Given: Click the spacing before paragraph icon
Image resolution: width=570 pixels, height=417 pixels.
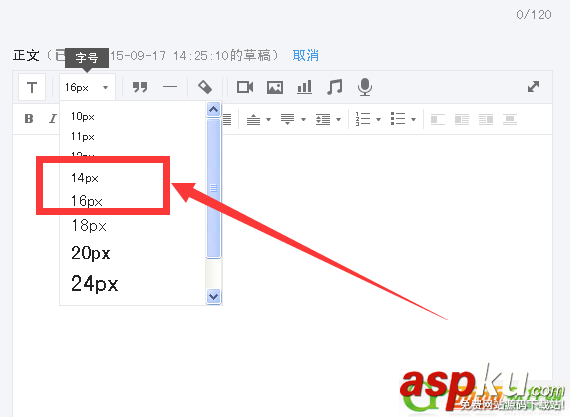Looking at the screenshot, I should coord(253,119).
